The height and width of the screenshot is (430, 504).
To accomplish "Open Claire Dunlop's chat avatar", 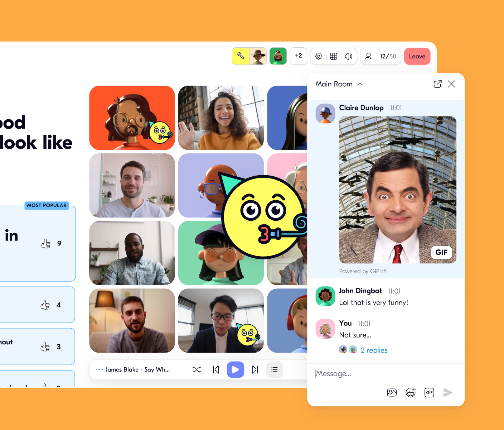I will [x=325, y=114].
